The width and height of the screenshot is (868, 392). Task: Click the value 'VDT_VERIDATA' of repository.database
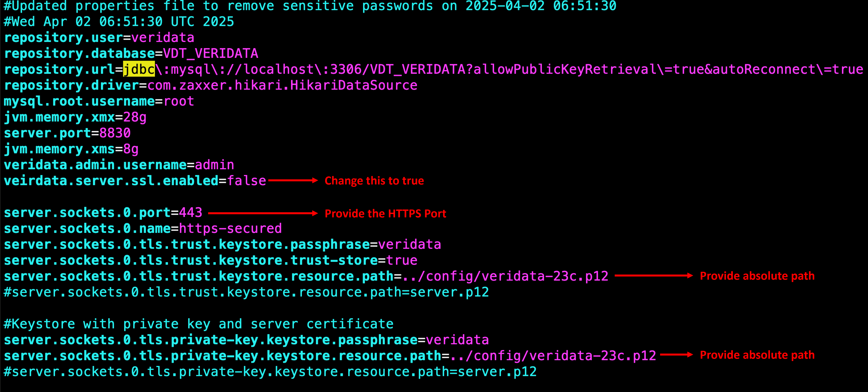tap(211, 53)
